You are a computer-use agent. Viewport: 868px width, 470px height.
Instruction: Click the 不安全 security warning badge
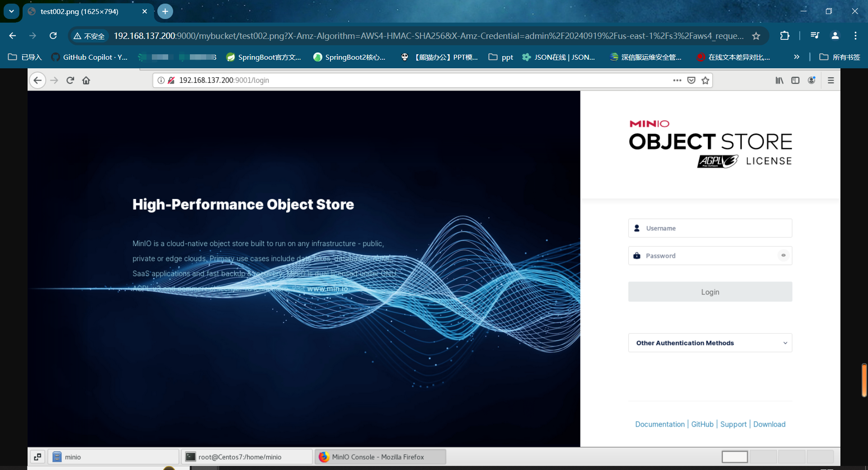pyautogui.click(x=90, y=36)
